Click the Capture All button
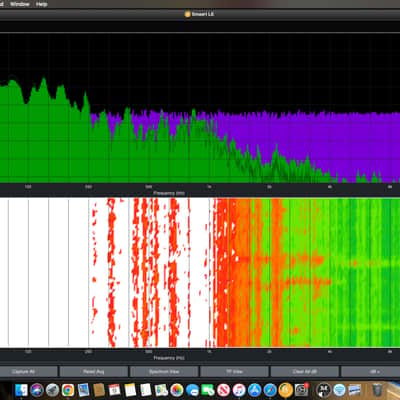400x400 pixels. click(28, 371)
